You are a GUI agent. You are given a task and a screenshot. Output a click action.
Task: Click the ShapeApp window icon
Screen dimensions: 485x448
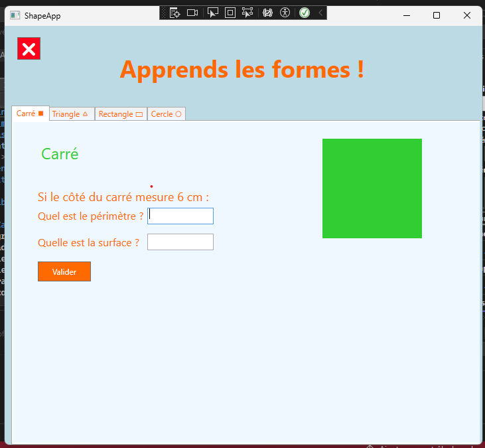pyautogui.click(x=15, y=15)
